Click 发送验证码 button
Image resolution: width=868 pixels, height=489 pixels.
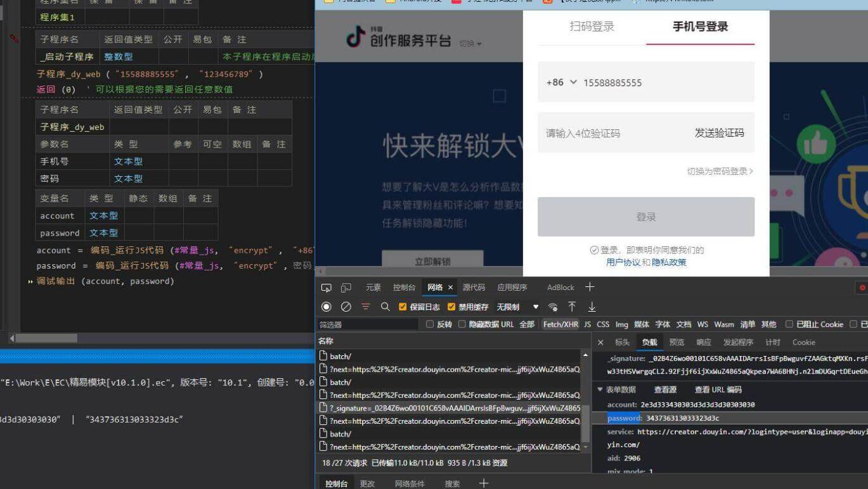(719, 133)
